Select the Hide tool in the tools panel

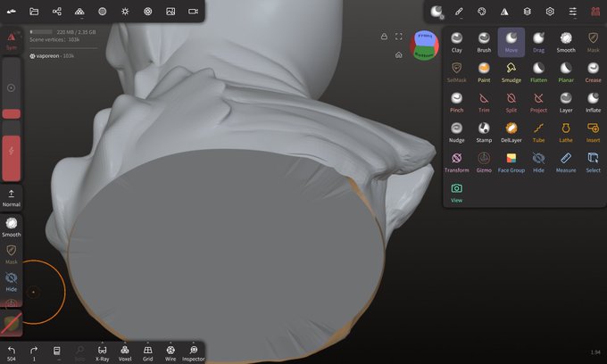click(x=538, y=162)
